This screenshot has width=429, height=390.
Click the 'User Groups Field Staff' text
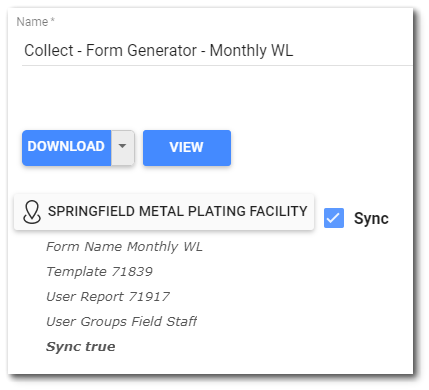tap(122, 322)
